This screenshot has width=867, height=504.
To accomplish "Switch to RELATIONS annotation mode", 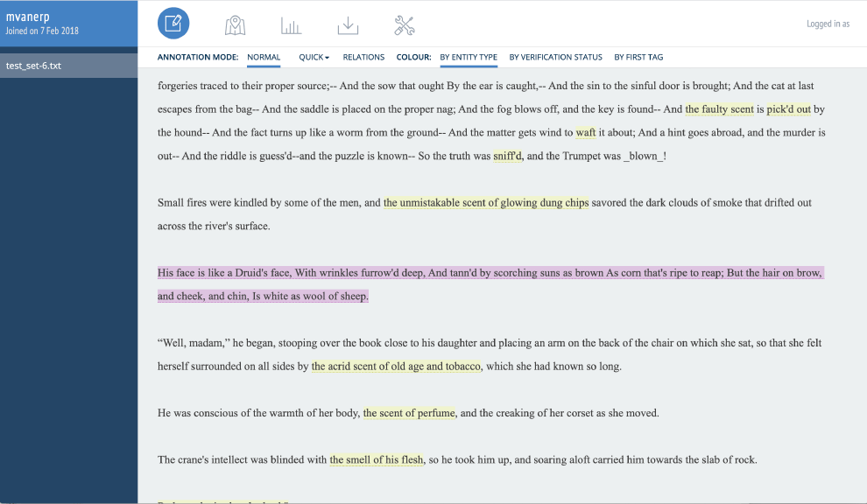I will click(363, 57).
